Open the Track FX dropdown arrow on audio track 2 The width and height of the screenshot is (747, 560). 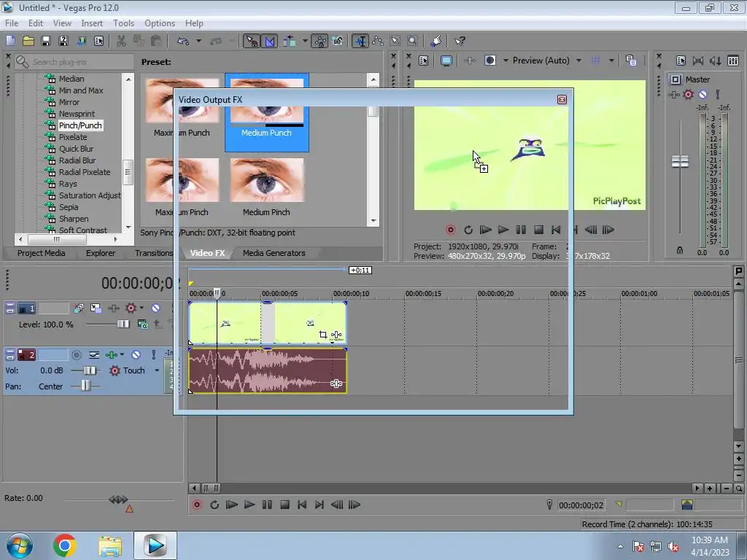pyautogui.click(x=122, y=355)
